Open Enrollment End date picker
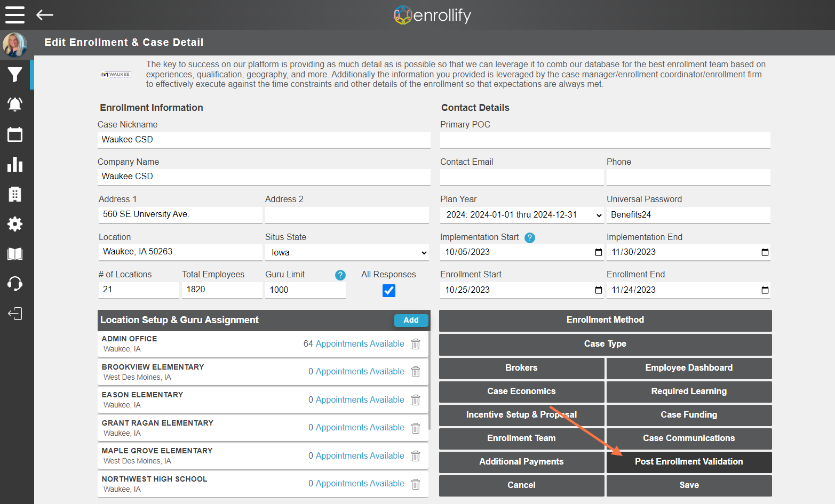Viewport: 835px width, 504px height. (765, 290)
